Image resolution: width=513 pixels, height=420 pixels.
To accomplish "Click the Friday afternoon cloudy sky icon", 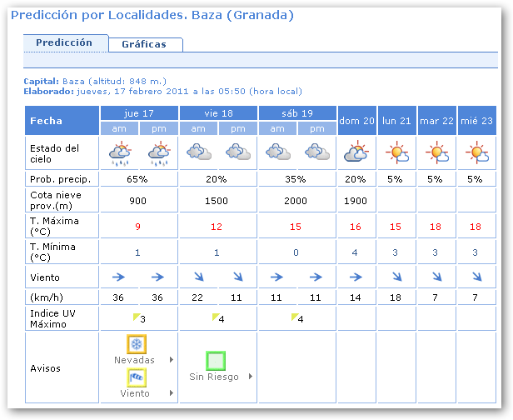I will (238, 152).
